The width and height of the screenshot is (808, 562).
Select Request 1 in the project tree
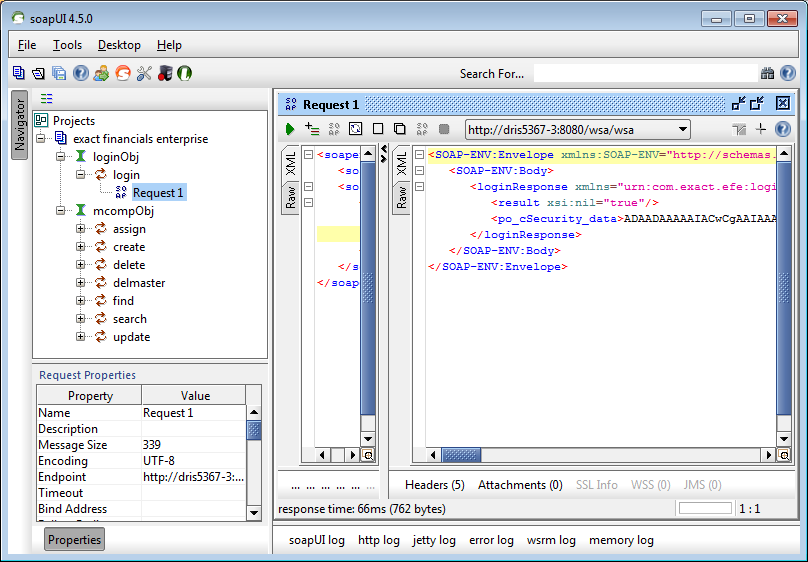[x=158, y=193]
